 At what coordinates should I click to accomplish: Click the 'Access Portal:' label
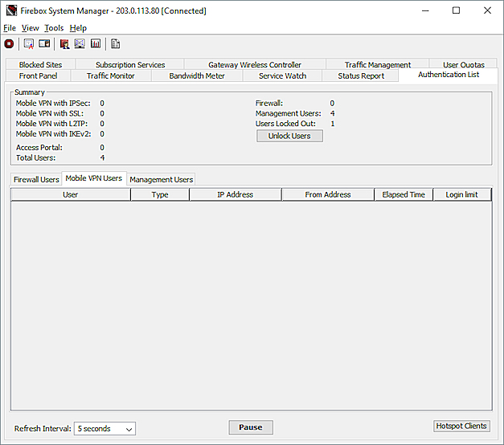click(39, 148)
